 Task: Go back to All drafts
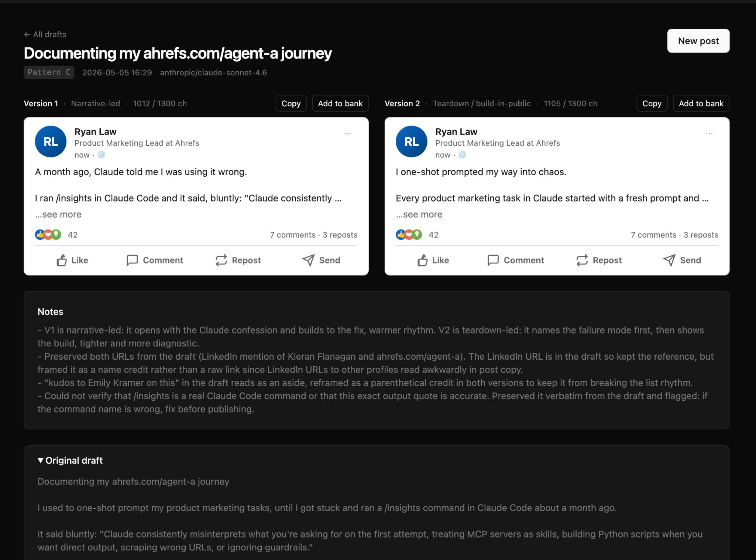(45, 34)
